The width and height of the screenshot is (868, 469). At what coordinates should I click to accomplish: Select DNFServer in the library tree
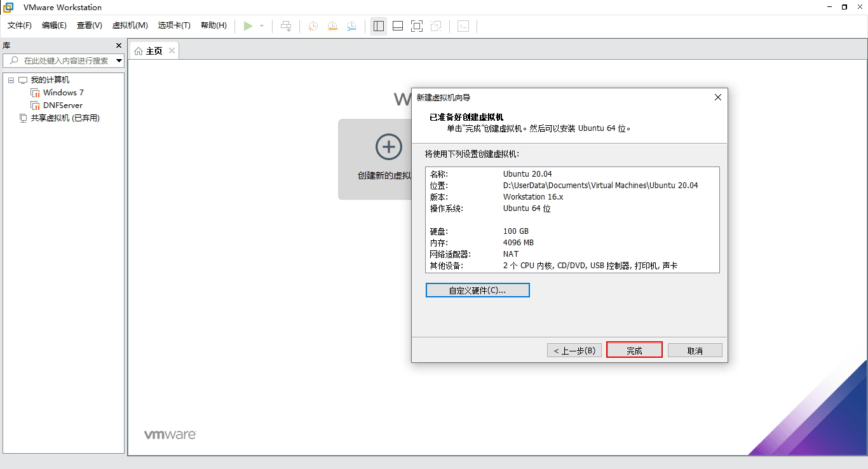pos(63,105)
